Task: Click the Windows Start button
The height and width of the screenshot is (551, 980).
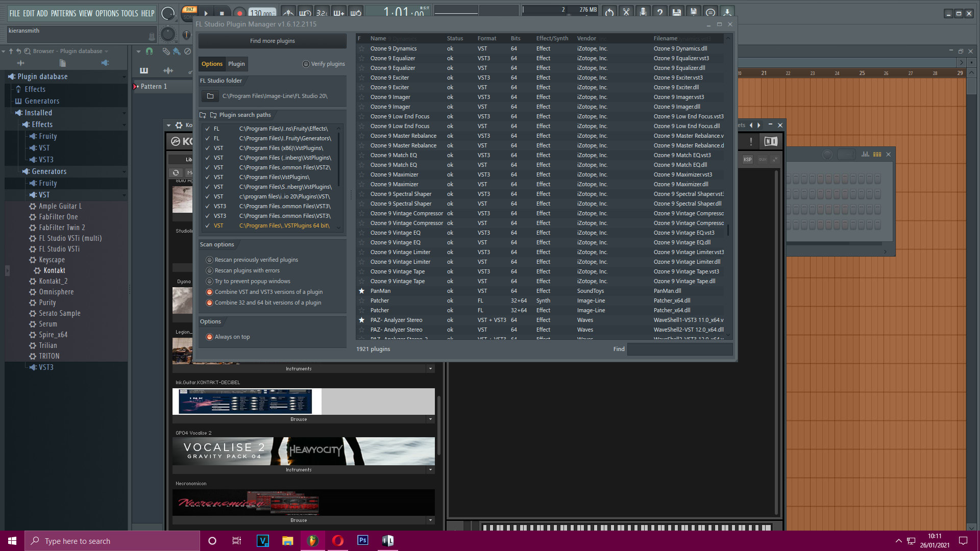Action: pyautogui.click(x=12, y=541)
